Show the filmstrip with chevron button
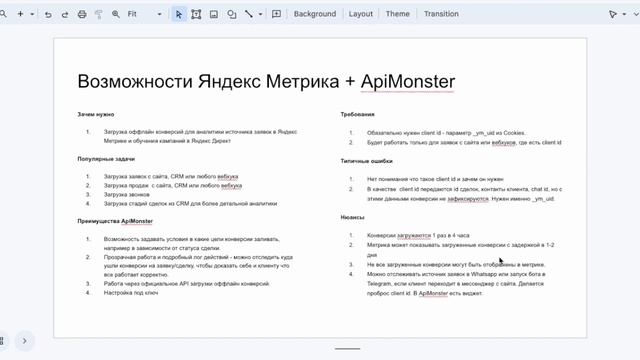 point(24,341)
